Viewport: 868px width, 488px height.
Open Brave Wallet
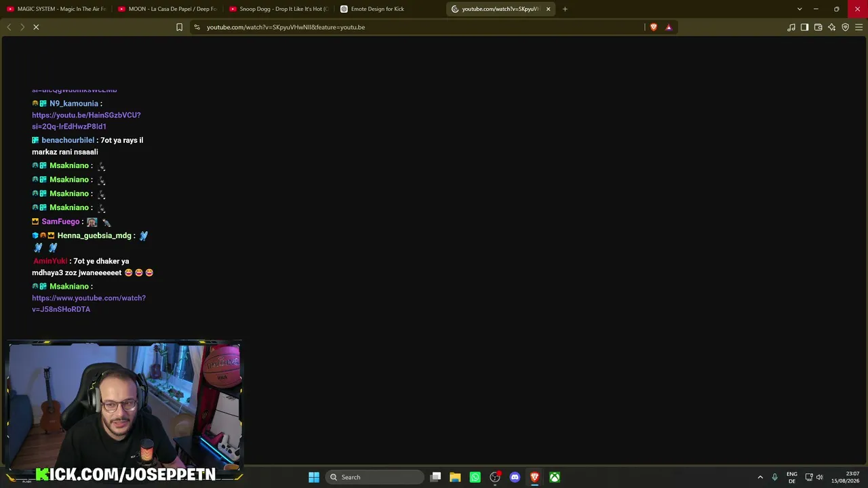(x=818, y=27)
